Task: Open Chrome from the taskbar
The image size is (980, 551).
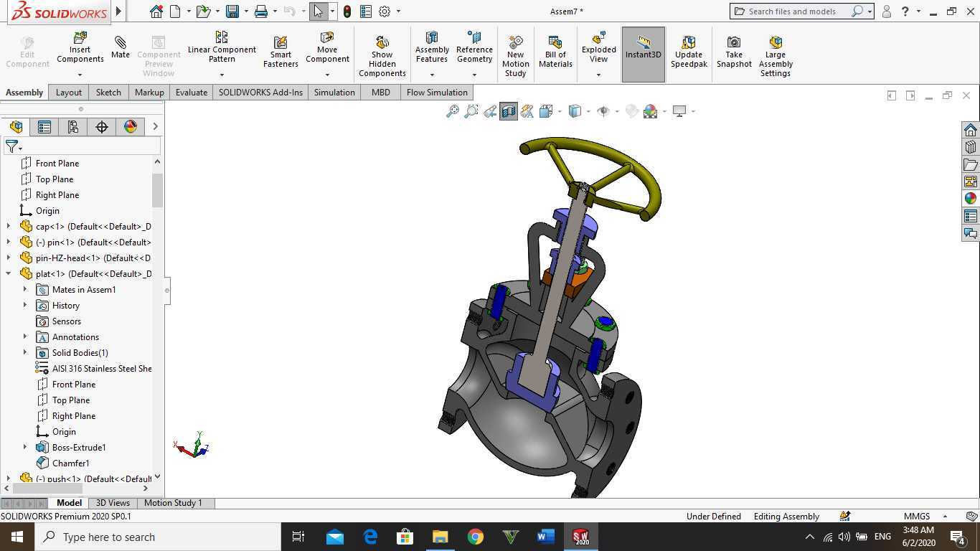Action: pos(475,537)
